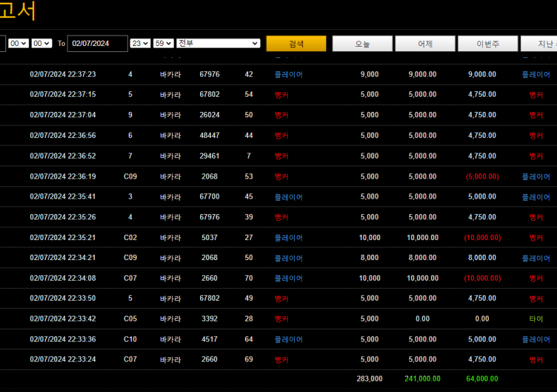Click round number 26024
557x392 pixels.
(209, 115)
